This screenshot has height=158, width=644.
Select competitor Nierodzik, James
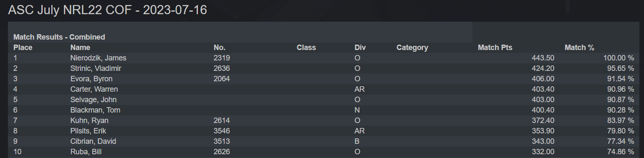[x=98, y=58]
